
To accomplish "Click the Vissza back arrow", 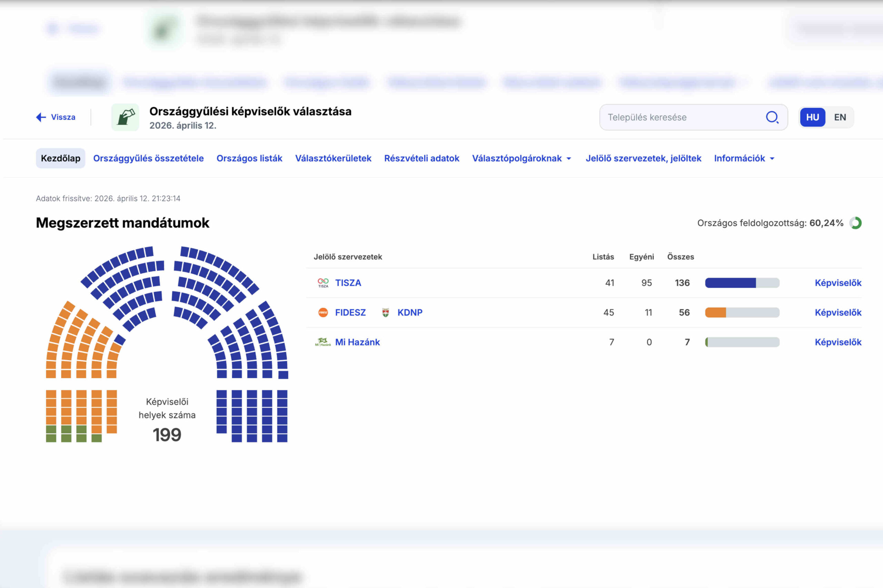I will pos(41,118).
